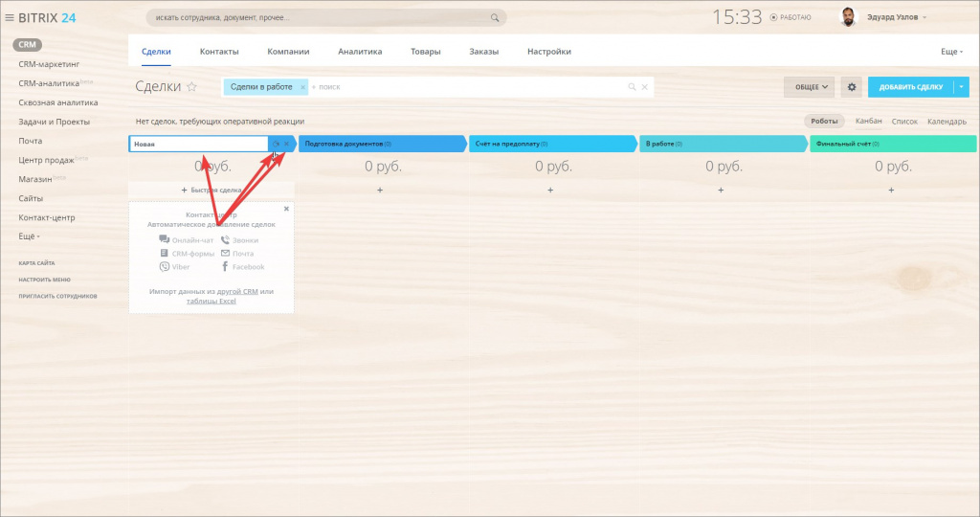Expand arrow next to Добавить сделку

pos(961,87)
